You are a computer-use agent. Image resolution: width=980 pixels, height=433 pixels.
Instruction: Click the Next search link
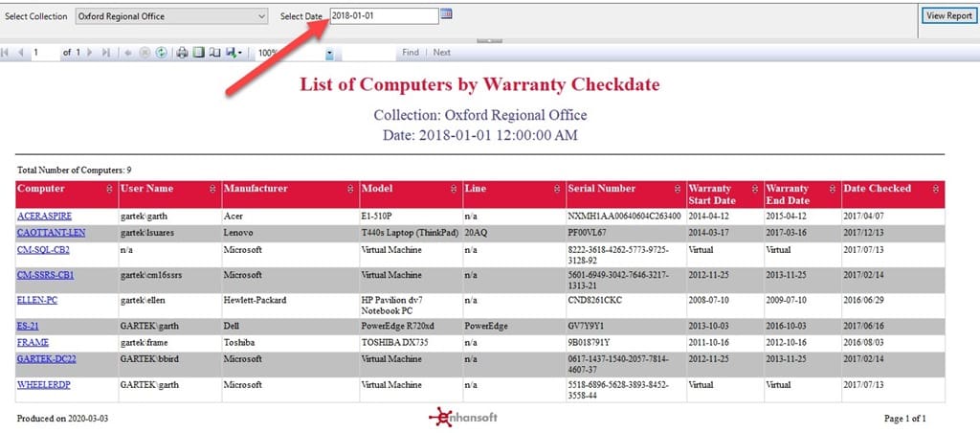click(x=442, y=53)
